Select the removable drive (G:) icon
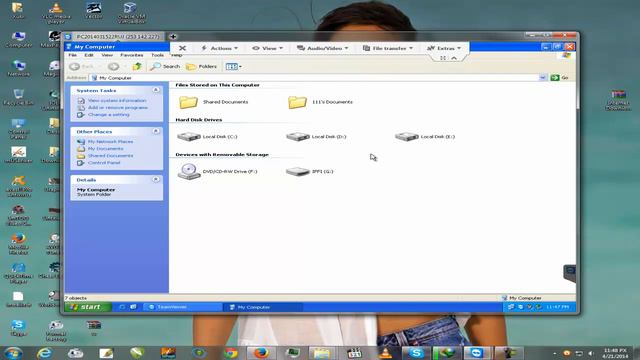 click(298, 171)
